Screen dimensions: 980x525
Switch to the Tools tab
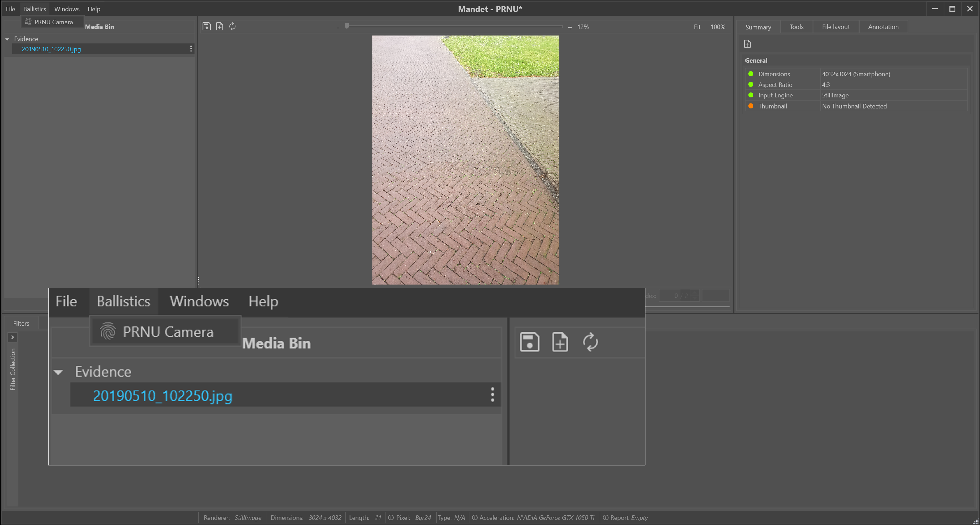tap(796, 27)
